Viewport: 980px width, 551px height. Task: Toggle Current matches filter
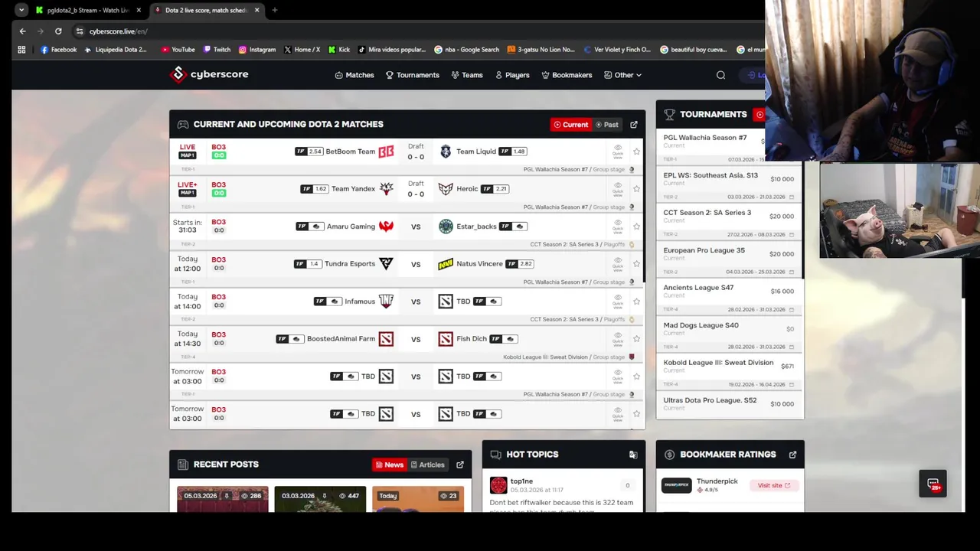tap(571, 125)
